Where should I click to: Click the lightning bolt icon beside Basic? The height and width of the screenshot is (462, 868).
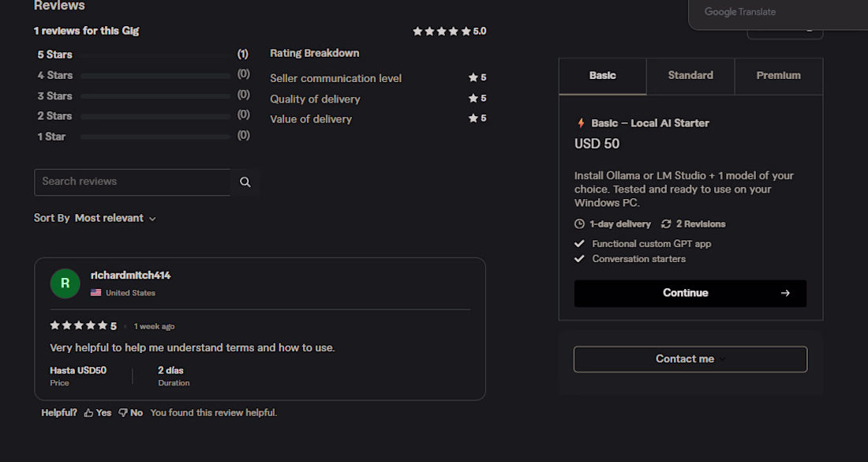coord(581,123)
